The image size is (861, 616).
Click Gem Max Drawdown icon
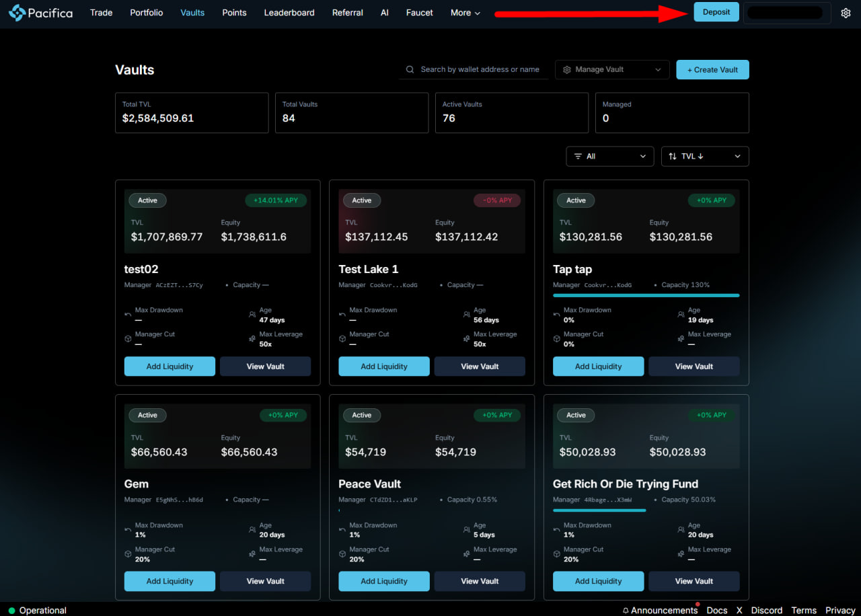point(128,530)
